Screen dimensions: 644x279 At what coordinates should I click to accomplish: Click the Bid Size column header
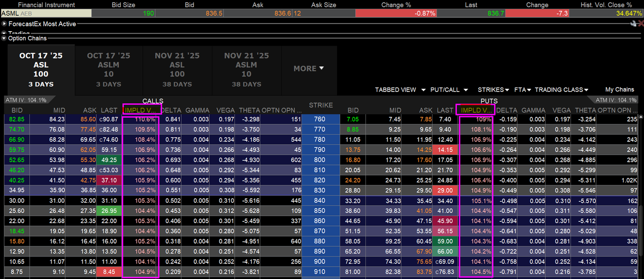124,4
